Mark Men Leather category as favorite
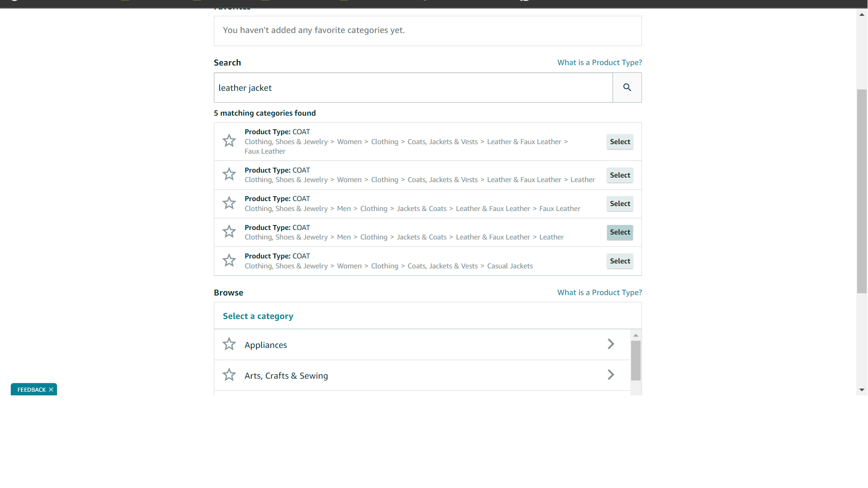 (229, 232)
